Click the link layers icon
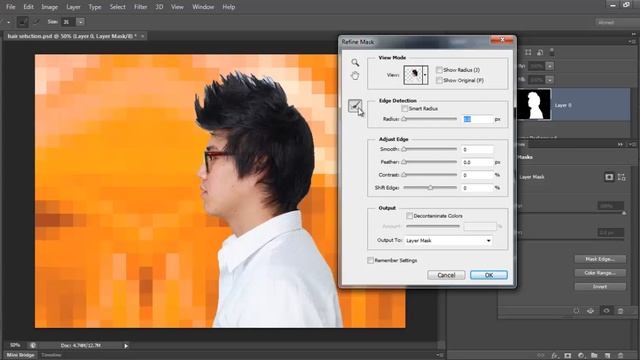This screenshot has width=640, height=360. point(541,356)
